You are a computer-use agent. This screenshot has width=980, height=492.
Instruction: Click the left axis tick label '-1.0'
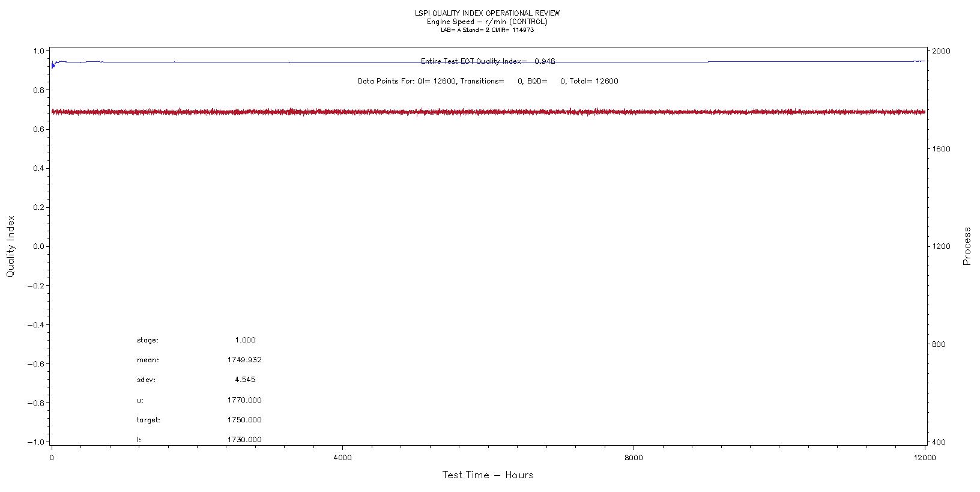tap(36, 442)
